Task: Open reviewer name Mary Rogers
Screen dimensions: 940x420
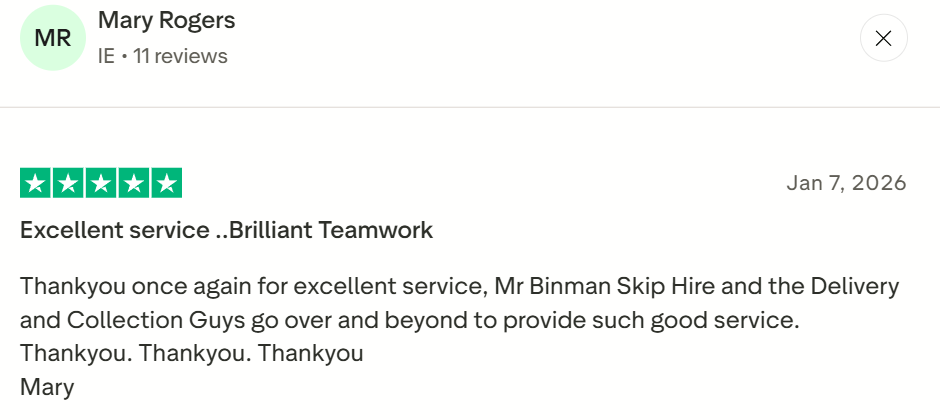Action: (x=167, y=20)
